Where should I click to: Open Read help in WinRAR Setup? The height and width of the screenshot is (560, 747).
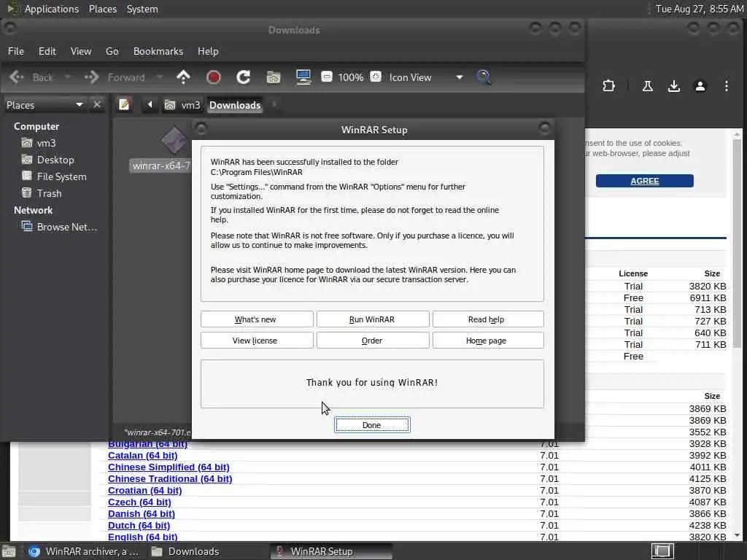[x=488, y=319]
